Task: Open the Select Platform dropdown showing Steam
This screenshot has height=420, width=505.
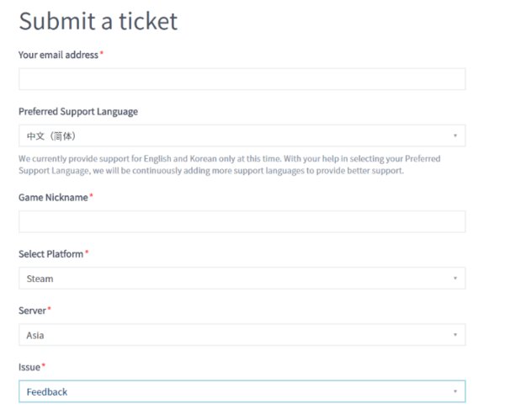Action: point(242,279)
